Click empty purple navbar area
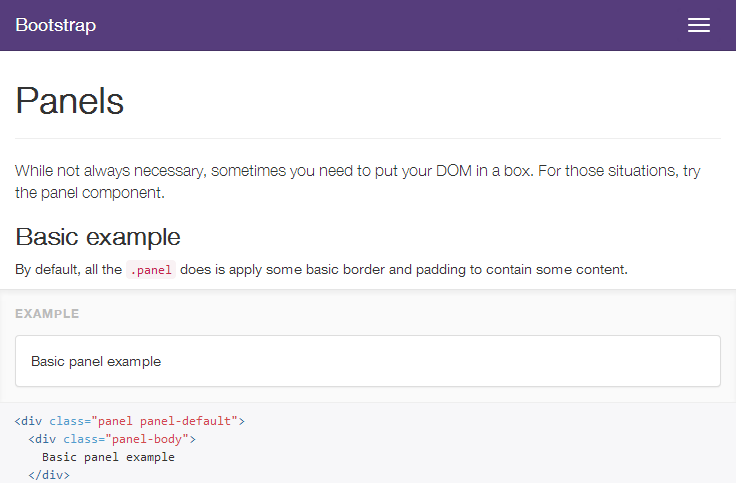The width and height of the screenshot is (736, 483). 400,26
